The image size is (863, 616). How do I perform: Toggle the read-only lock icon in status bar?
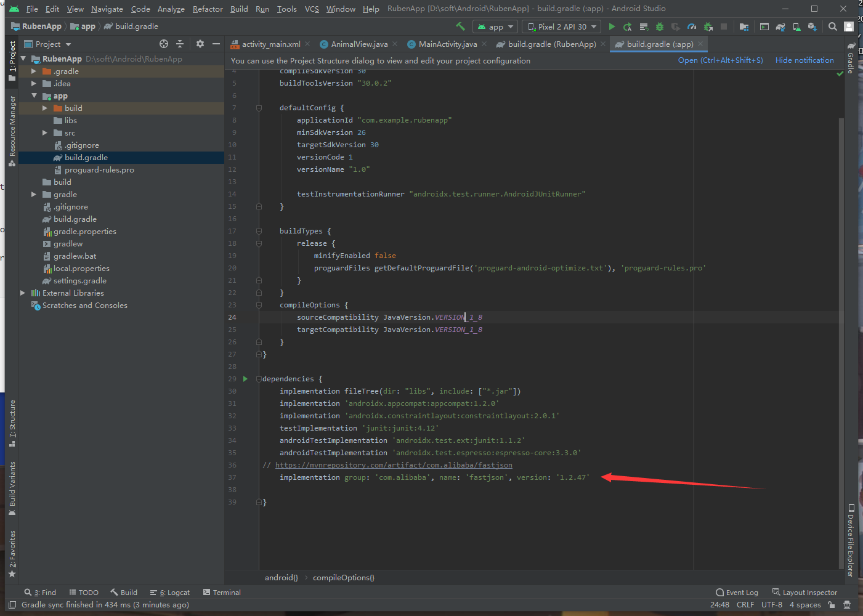831,605
